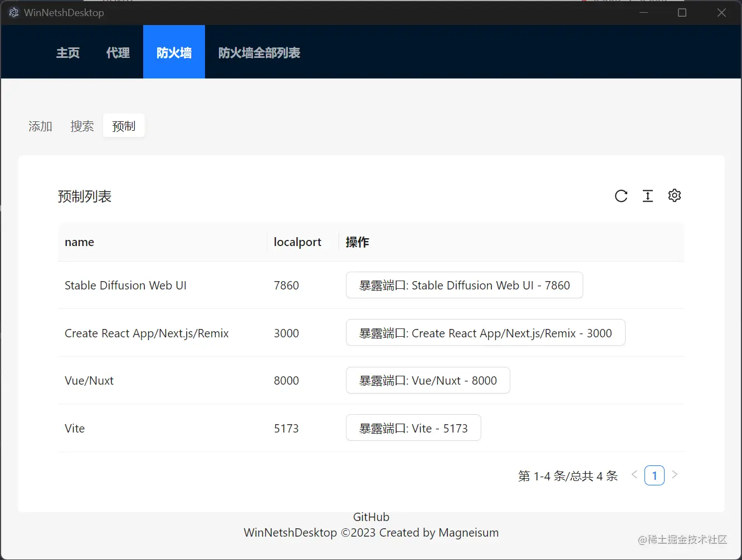Image resolution: width=742 pixels, height=560 pixels.
Task: Go to the next page arrow
Action: tap(675, 475)
